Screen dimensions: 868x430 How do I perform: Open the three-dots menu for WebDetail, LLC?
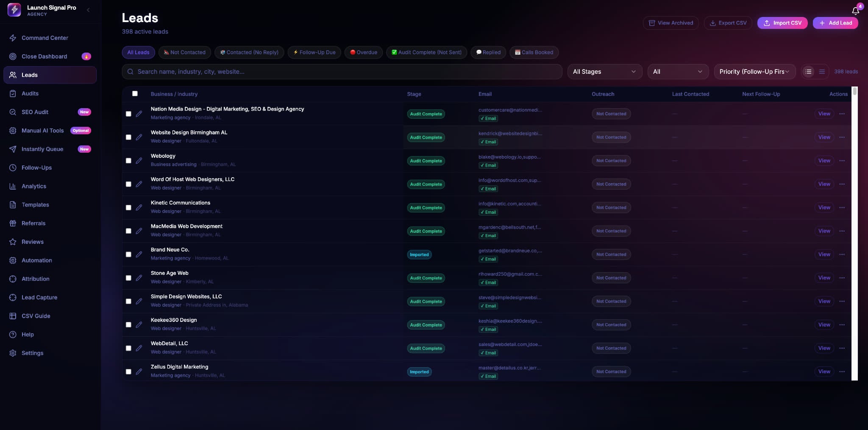pos(842,348)
